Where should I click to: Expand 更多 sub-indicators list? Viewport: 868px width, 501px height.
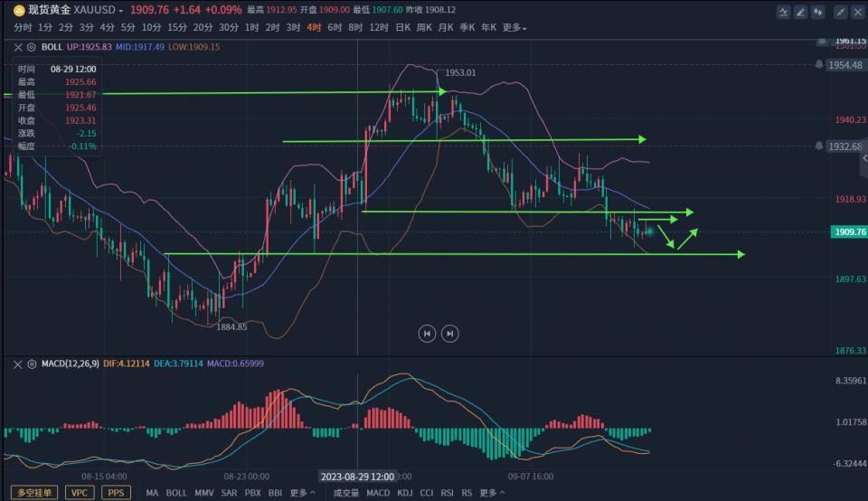[492, 493]
